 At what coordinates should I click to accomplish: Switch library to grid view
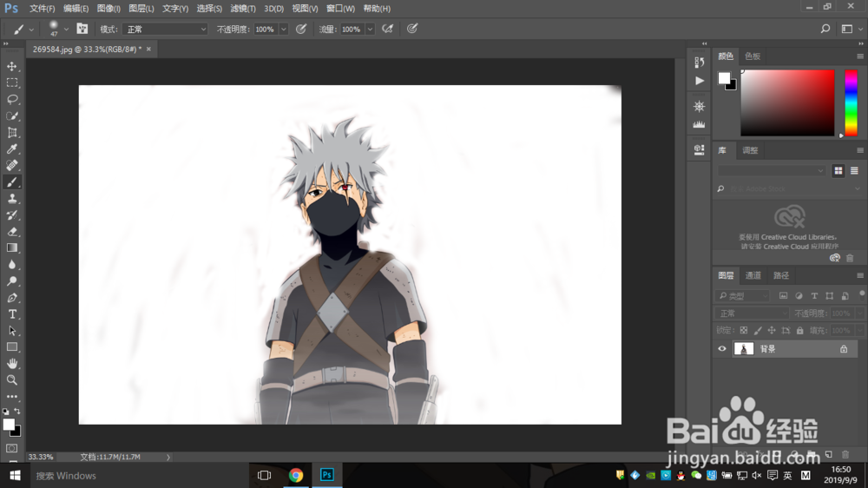point(838,170)
